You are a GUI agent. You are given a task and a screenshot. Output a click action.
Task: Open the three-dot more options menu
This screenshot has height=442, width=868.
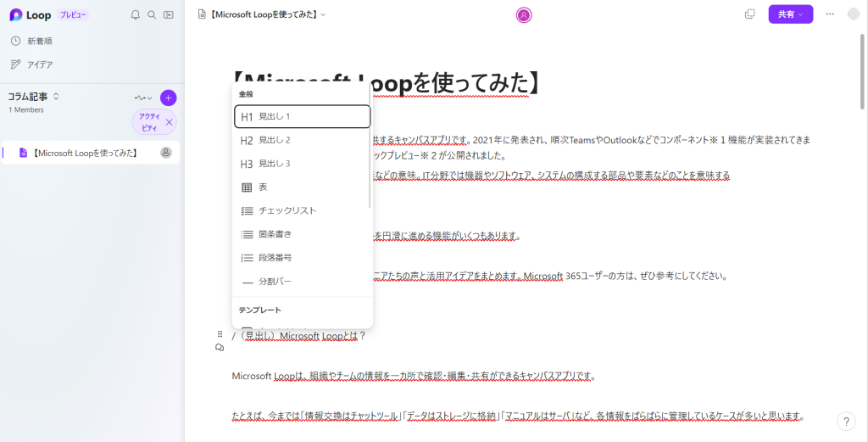click(x=830, y=14)
